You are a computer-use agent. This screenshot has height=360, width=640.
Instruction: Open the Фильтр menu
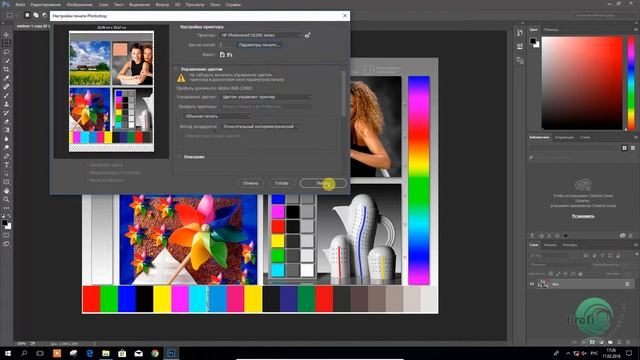click(162, 4)
